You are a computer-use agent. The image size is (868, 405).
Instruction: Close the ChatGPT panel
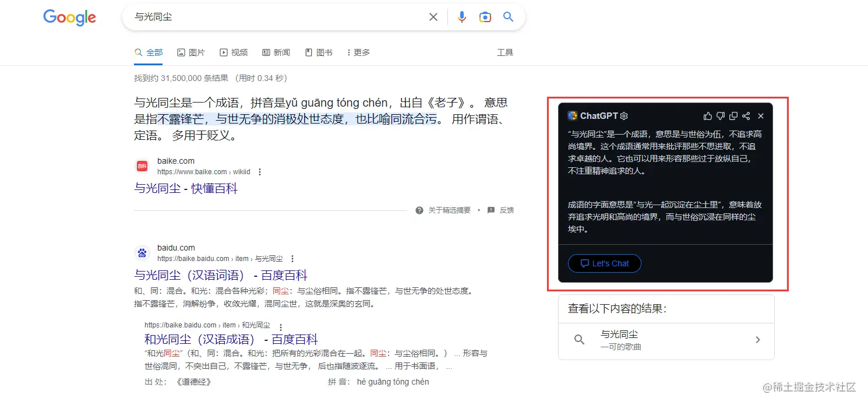761,116
